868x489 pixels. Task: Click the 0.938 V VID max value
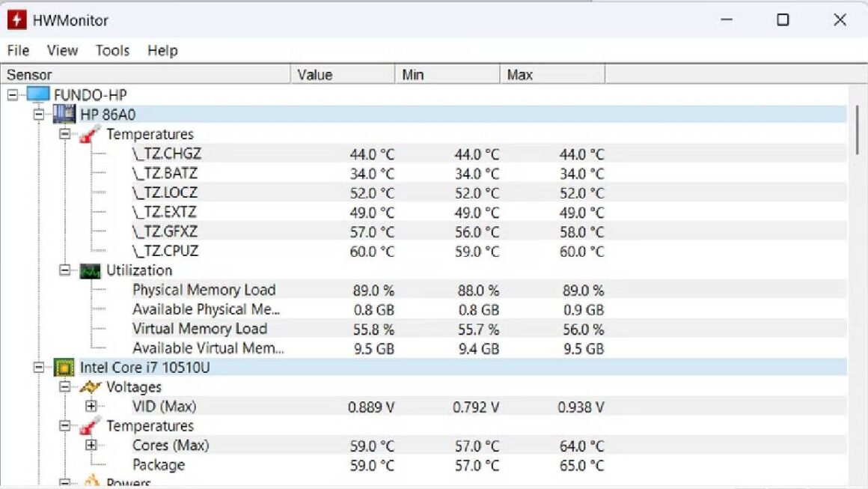coord(581,407)
